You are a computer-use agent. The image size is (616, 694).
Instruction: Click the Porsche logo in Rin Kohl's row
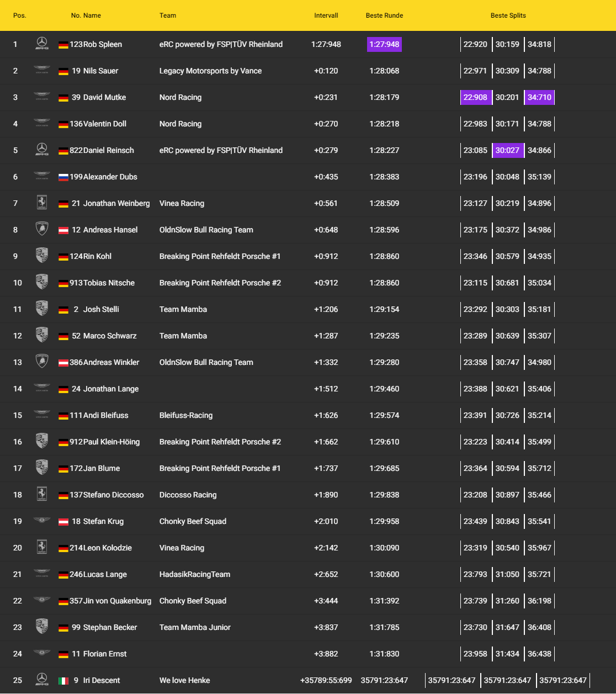click(42, 256)
